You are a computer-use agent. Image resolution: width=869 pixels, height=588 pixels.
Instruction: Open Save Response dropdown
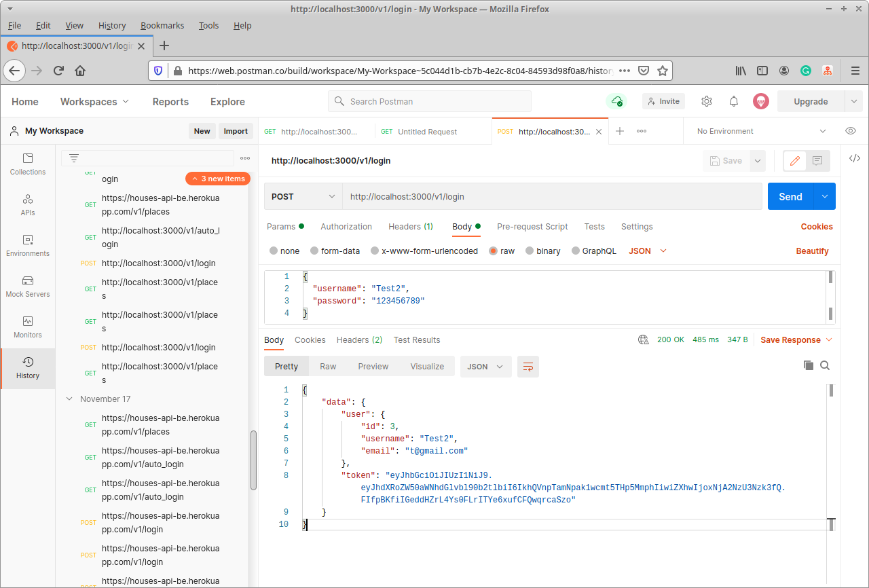(796, 339)
